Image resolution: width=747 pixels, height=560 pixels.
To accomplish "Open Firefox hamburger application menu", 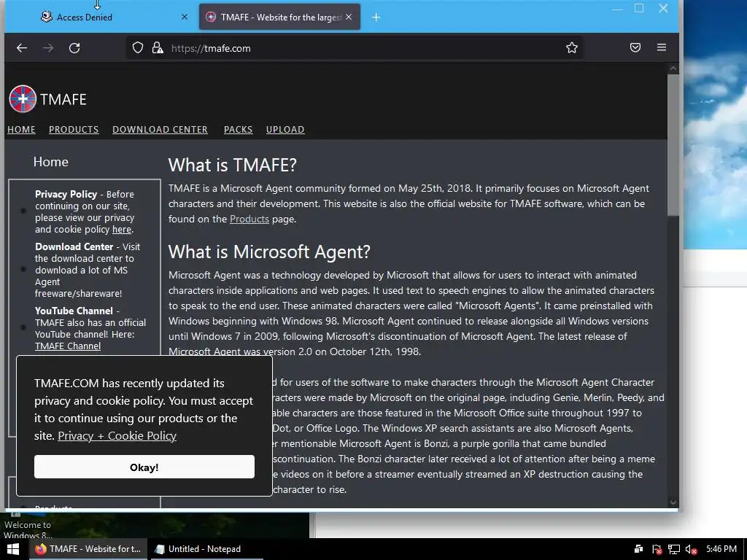I will [x=661, y=47].
